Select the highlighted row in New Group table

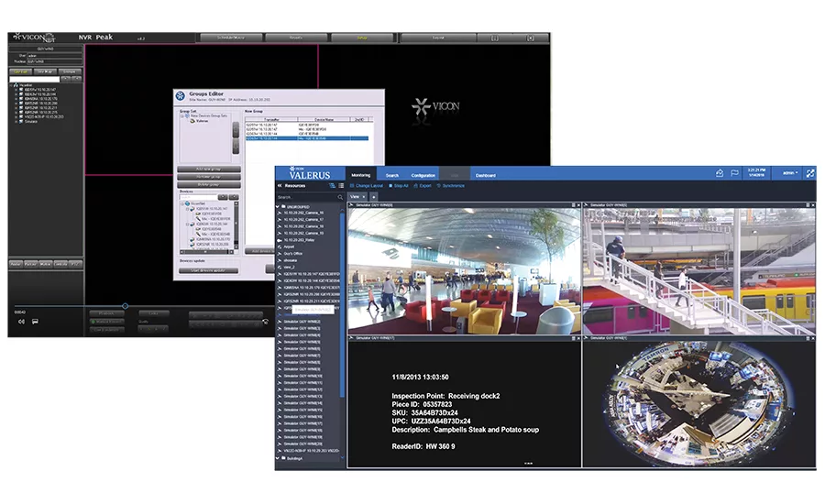(307, 138)
